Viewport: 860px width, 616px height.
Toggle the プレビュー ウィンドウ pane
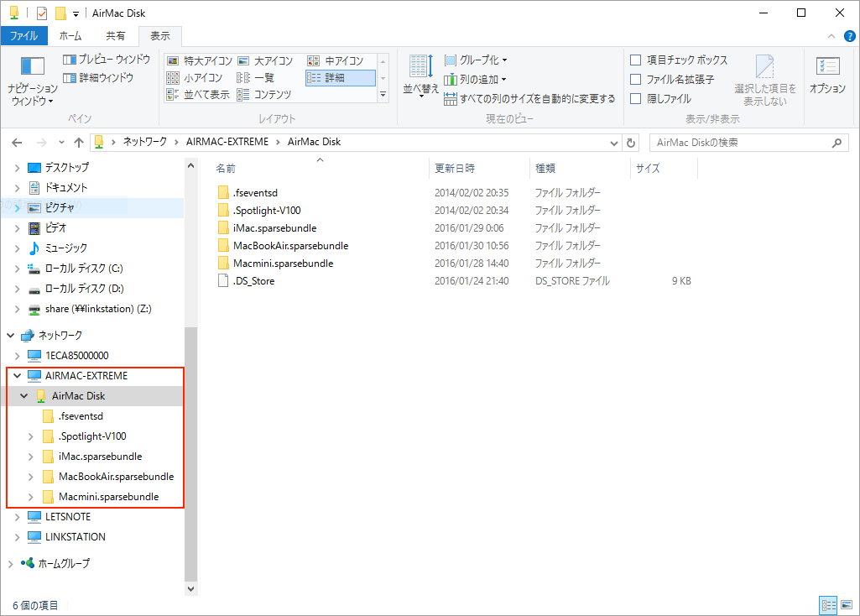coord(107,60)
